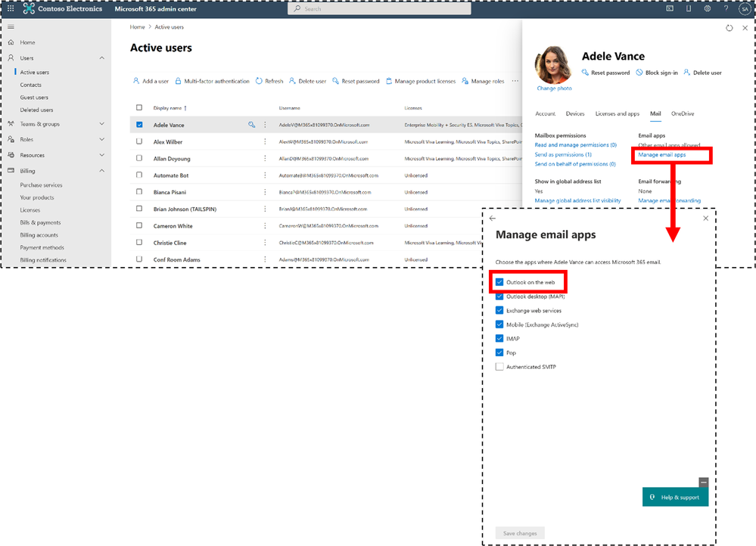Click the reset password key icon on Adele Vance row
Screen dimensions: 756x546
[x=252, y=125]
